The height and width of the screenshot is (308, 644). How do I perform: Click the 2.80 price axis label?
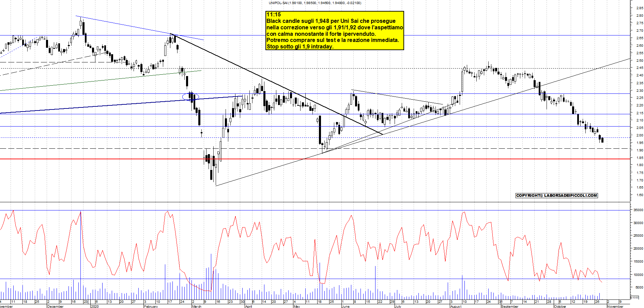640,16
